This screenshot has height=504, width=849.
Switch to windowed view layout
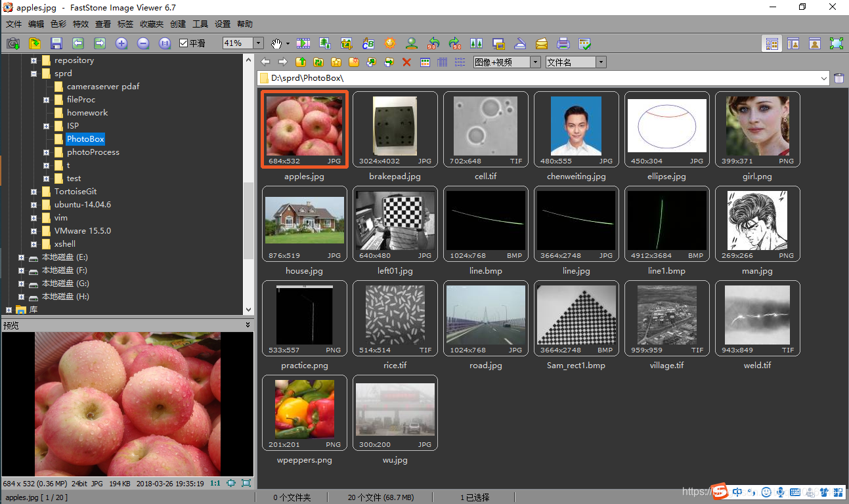815,43
